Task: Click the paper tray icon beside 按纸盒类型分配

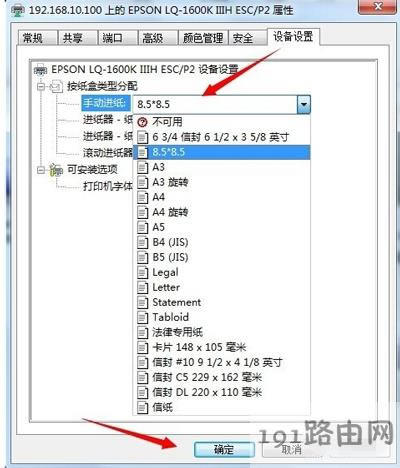Action: [56, 87]
